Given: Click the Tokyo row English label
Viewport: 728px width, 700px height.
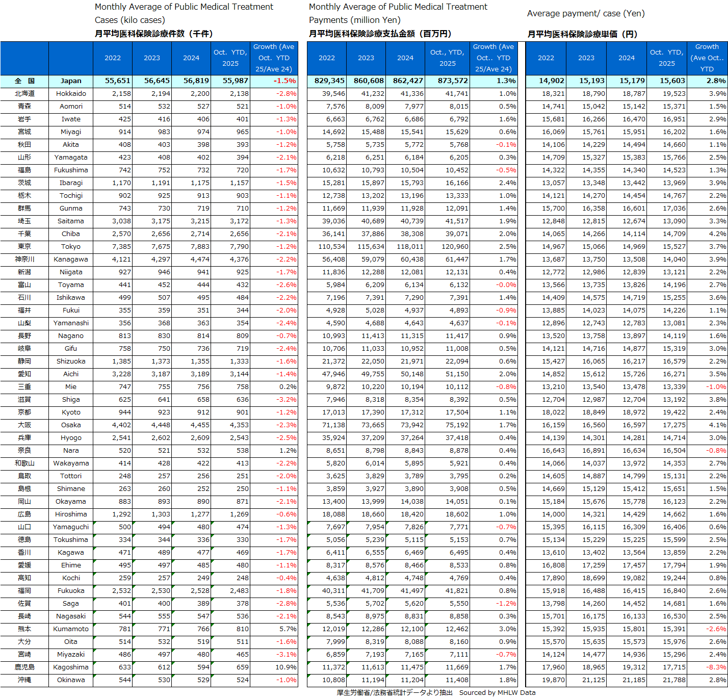Looking at the screenshot, I should (x=71, y=247).
